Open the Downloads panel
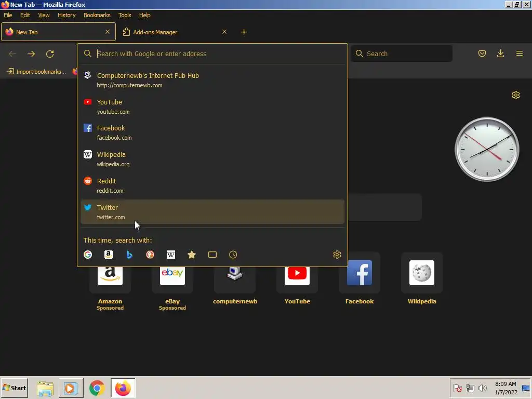The height and width of the screenshot is (399, 532). point(500,54)
